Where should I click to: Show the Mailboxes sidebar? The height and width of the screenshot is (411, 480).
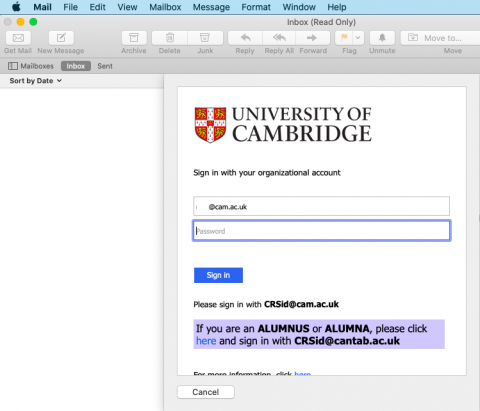click(31, 66)
